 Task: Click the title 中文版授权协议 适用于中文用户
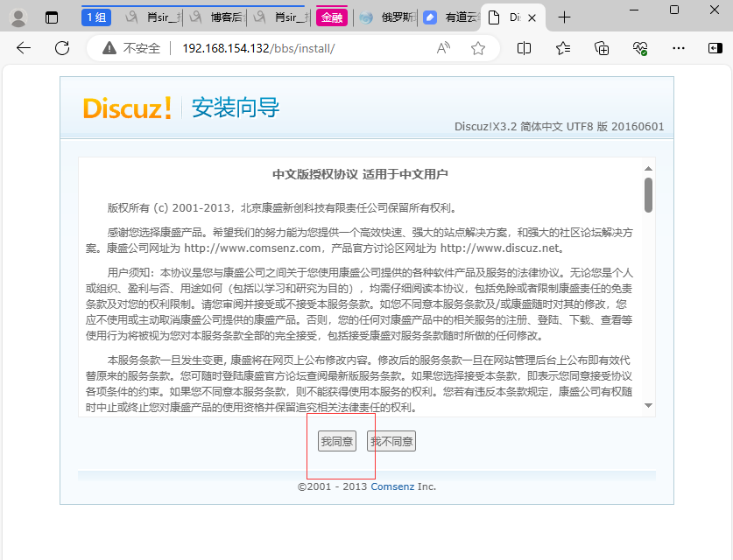click(x=360, y=175)
